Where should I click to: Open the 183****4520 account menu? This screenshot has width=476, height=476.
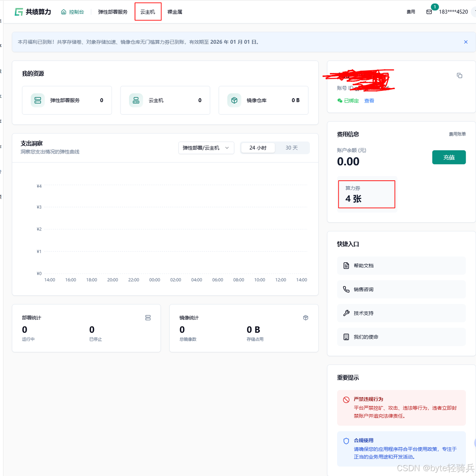tap(453, 12)
